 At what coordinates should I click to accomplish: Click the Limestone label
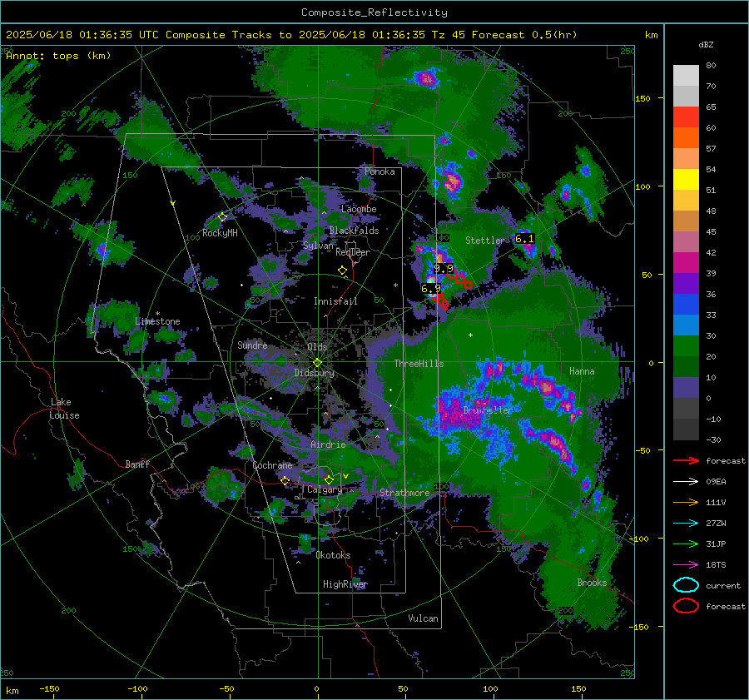[157, 321]
